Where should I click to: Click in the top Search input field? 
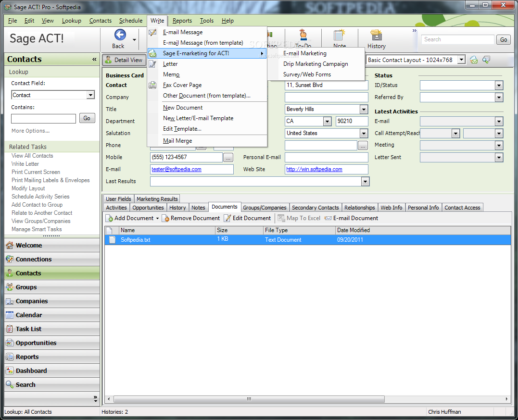(x=457, y=39)
